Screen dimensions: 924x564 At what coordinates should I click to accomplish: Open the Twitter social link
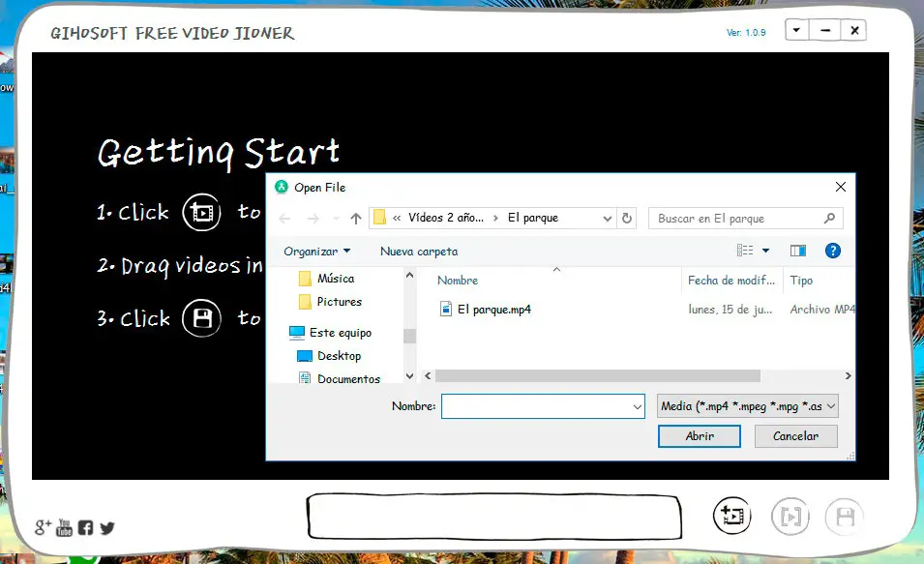coord(107,527)
